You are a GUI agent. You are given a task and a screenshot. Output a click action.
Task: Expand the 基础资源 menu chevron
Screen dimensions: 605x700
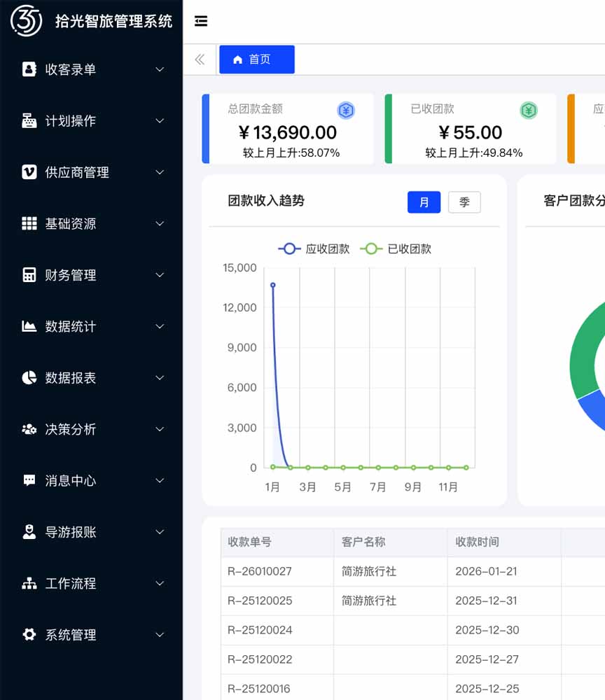point(160,223)
